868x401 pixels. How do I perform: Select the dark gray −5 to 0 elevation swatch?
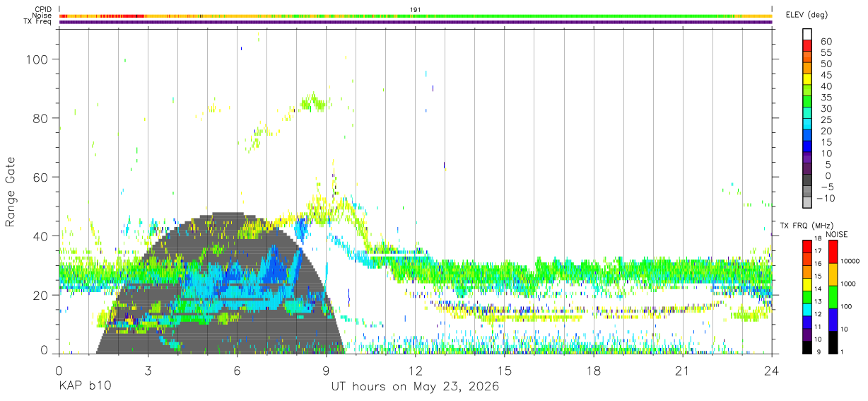point(807,181)
